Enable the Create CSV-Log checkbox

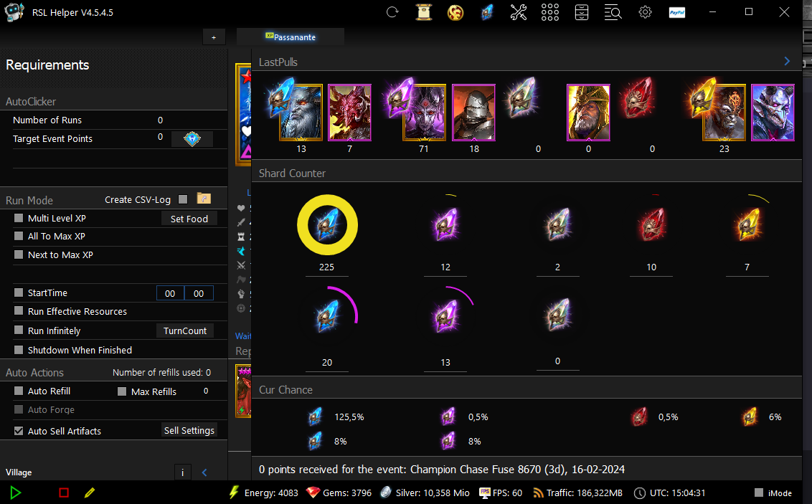(x=183, y=199)
